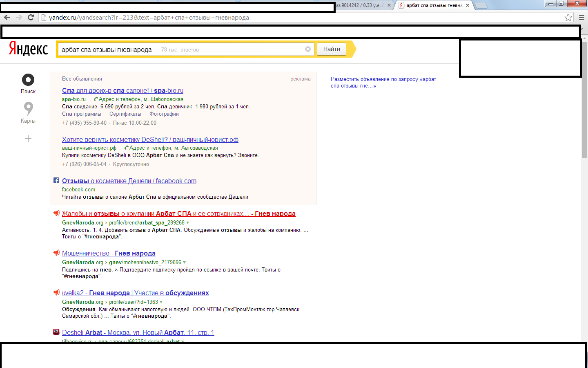Screen dimensions: 588x368
Task: Click the Yandex favicon on the active tab
Action: pos(401,5)
